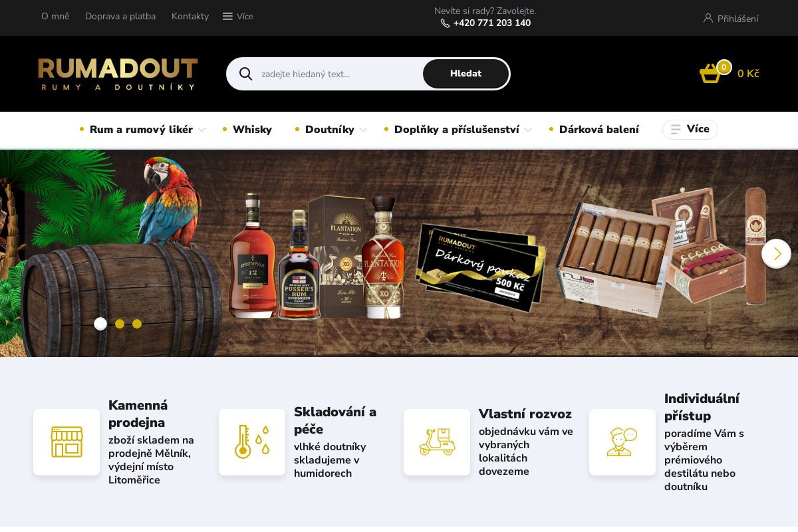
Task: Open the Doprava a platba link
Action: 120,16
